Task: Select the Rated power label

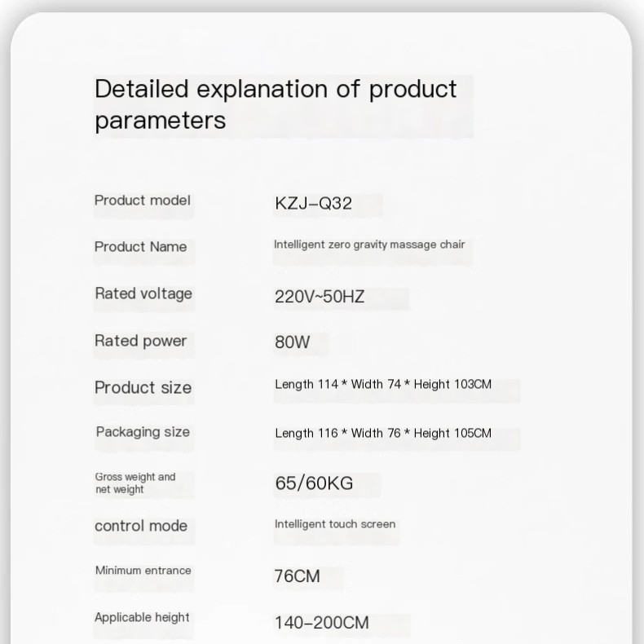Action: (x=140, y=342)
